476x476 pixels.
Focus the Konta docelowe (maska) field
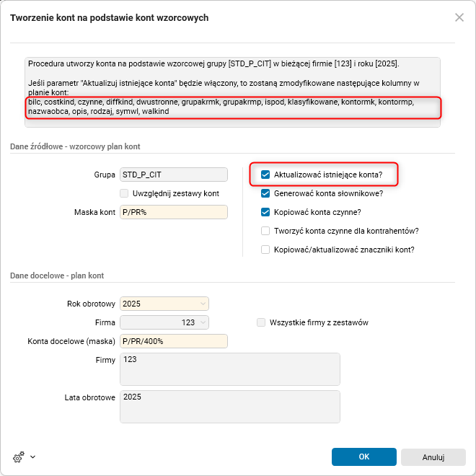click(173, 341)
